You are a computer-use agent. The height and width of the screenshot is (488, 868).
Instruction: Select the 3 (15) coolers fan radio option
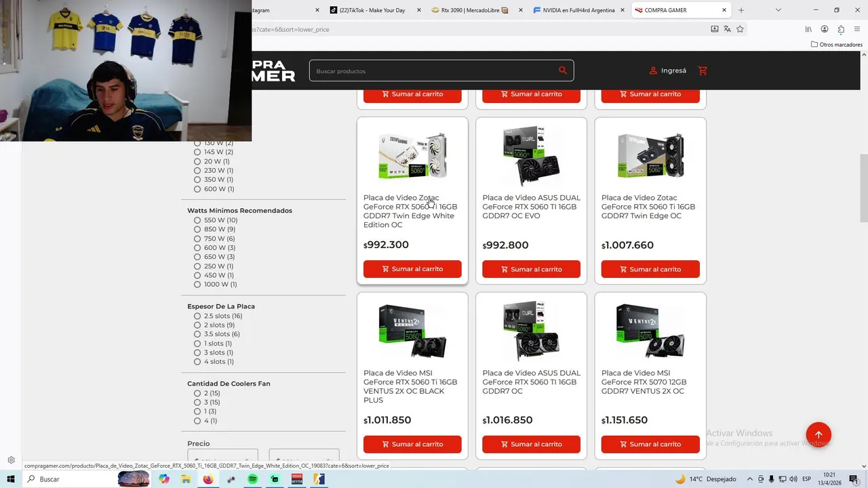(197, 403)
